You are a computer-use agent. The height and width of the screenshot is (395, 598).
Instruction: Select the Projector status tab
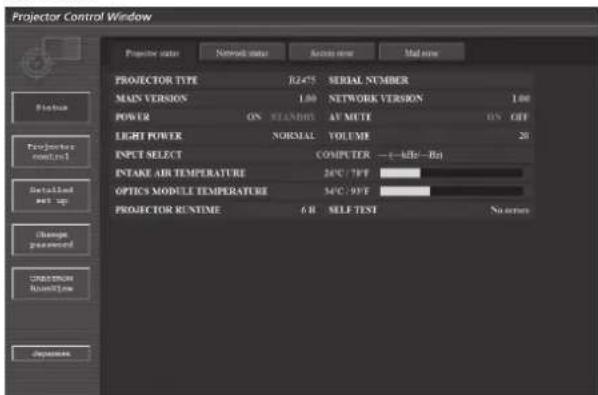pos(152,53)
